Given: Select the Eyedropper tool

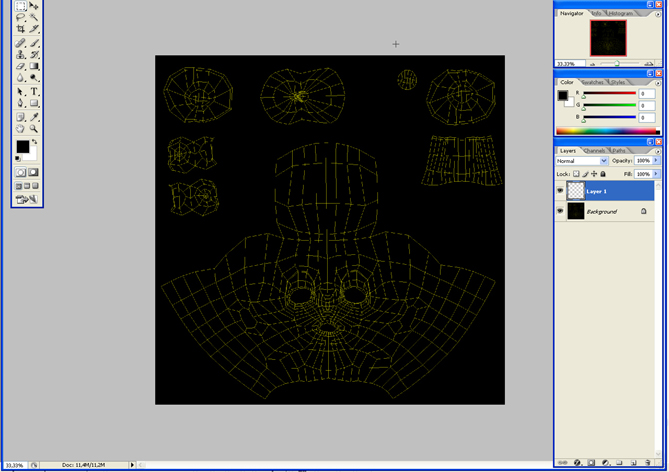Looking at the screenshot, I should [33, 117].
